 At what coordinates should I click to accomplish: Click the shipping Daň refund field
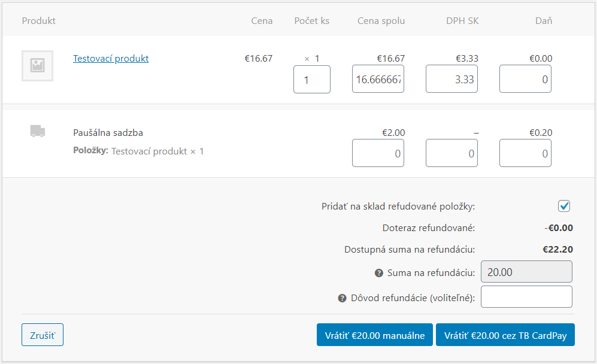click(525, 153)
